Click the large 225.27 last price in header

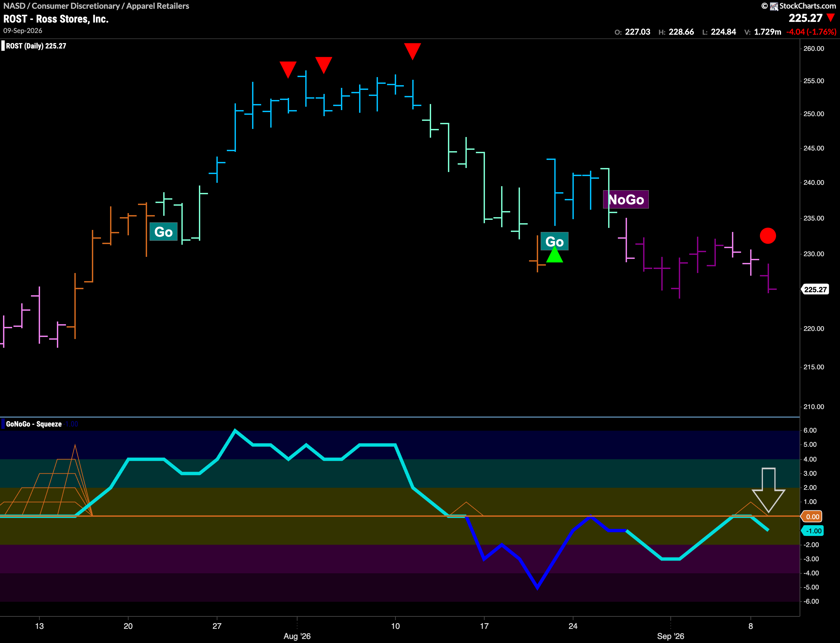click(805, 18)
